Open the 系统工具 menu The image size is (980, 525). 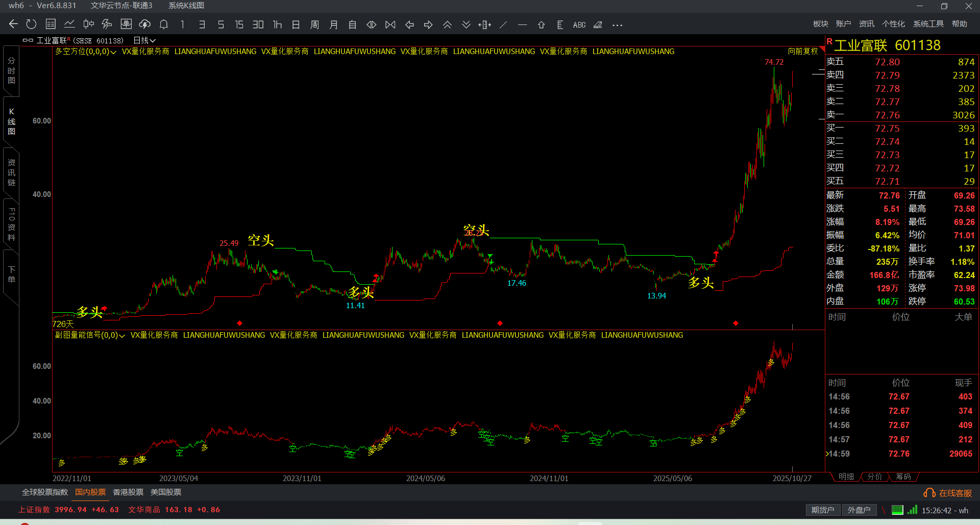pyautogui.click(x=928, y=24)
